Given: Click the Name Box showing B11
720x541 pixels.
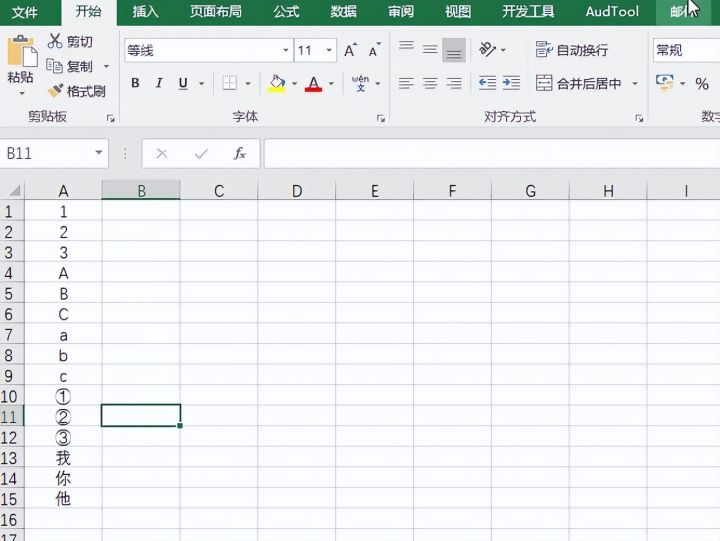Looking at the screenshot, I should (x=54, y=153).
